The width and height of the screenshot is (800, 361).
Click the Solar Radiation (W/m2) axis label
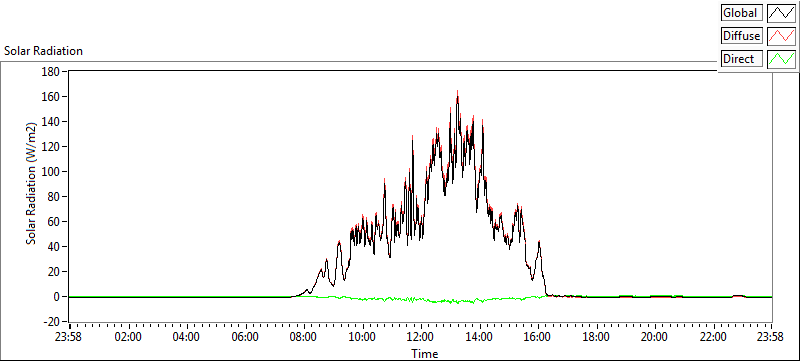coord(32,184)
